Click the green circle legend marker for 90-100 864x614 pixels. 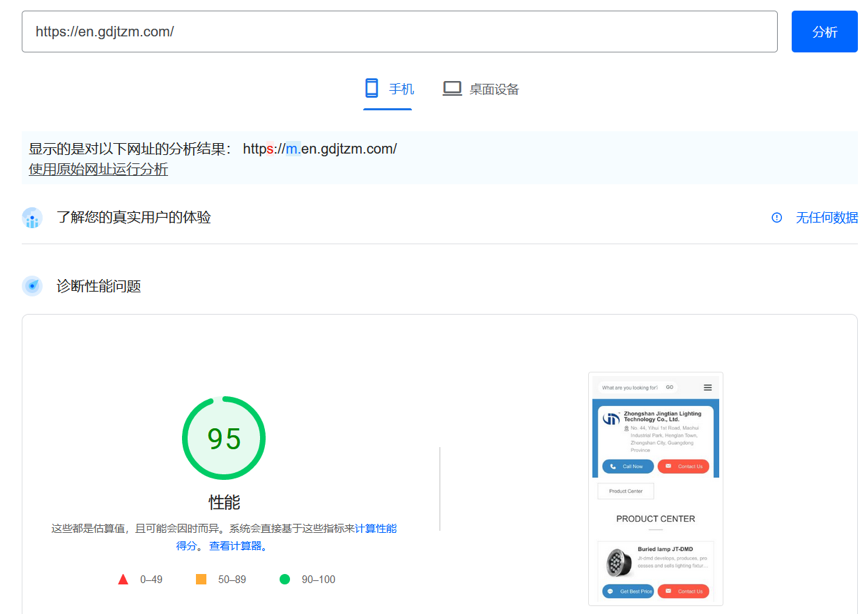pos(284,578)
